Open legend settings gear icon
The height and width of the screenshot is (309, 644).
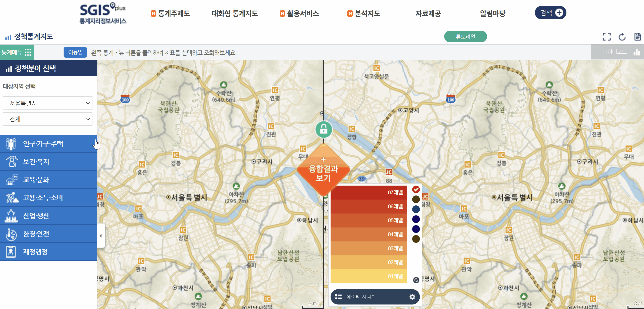(412, 297)
